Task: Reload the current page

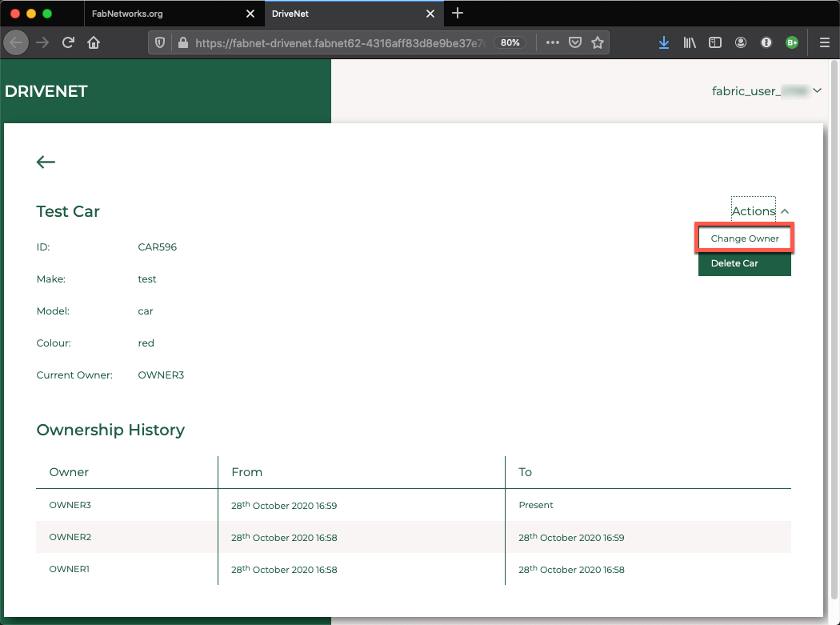Action: (68, 43)
